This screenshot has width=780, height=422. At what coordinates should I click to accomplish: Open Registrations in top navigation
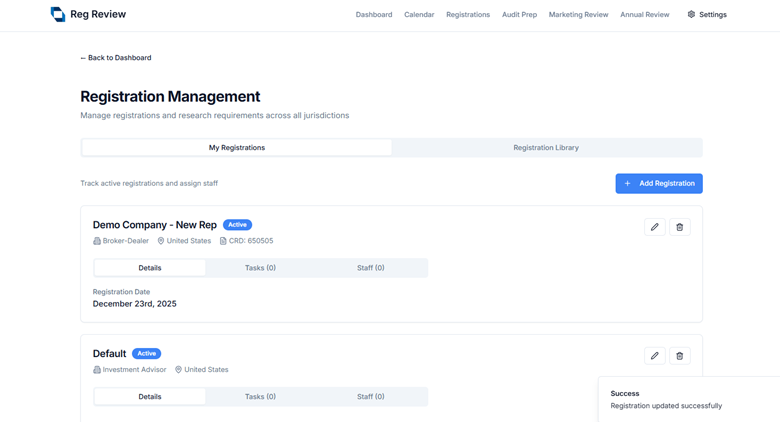(468, 15)
